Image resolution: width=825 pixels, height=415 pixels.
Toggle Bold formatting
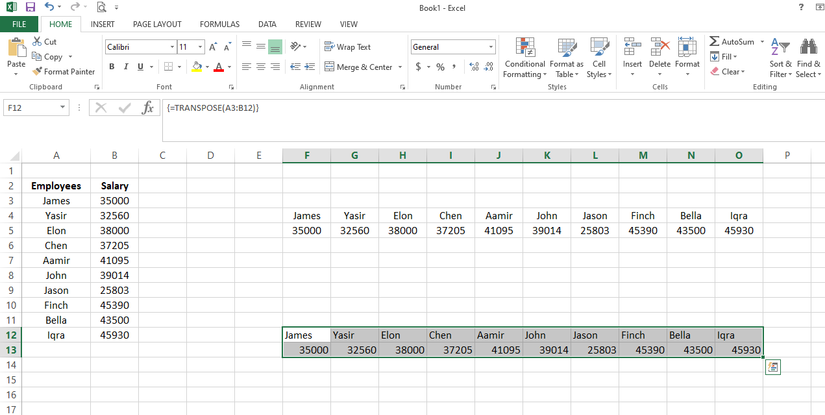[x=111, y=67]
